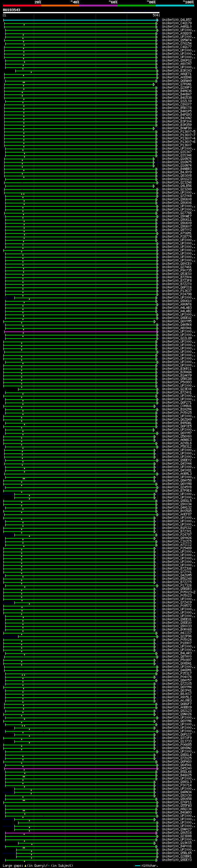This screenshot has height=868, width=197.
Task: Select entry UniRef100_Q9U5I6
Action: pos(177,833)
